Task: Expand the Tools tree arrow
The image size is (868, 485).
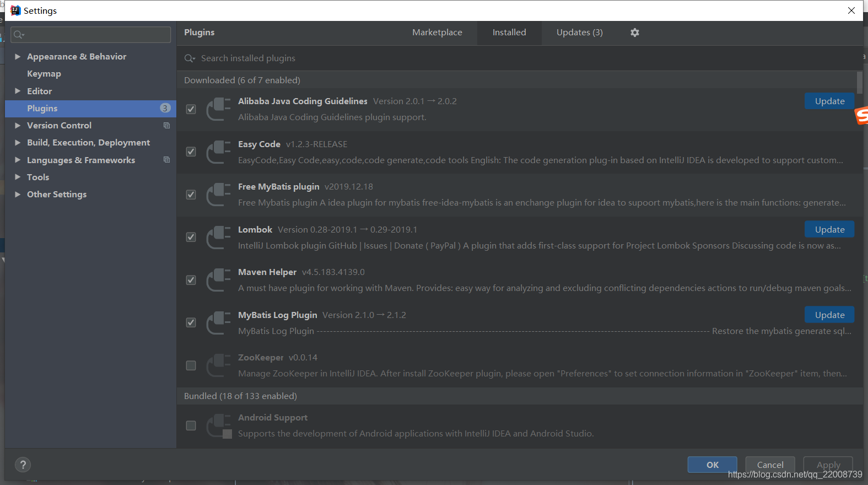Action: click(18, 177)
